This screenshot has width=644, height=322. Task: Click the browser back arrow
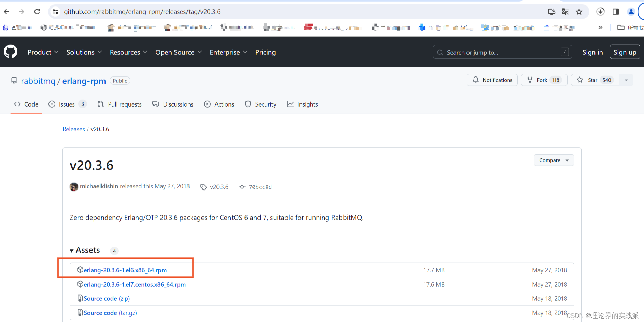tap(6, 12)
